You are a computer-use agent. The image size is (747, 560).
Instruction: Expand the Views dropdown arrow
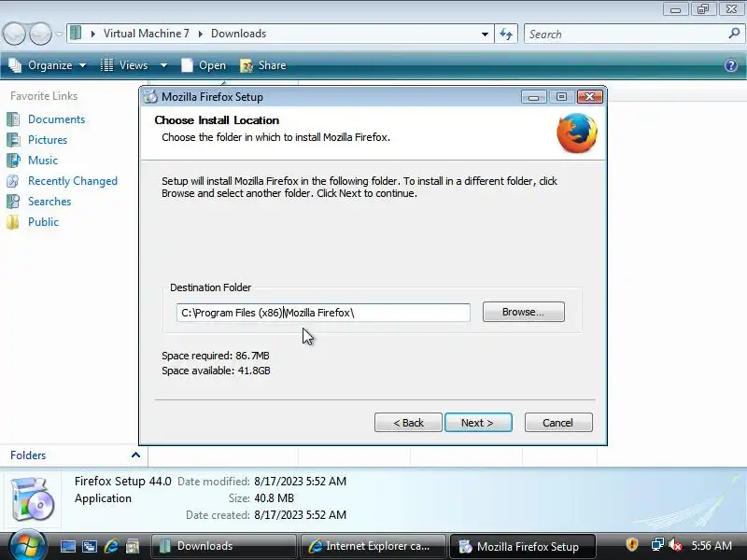point(163,65)
